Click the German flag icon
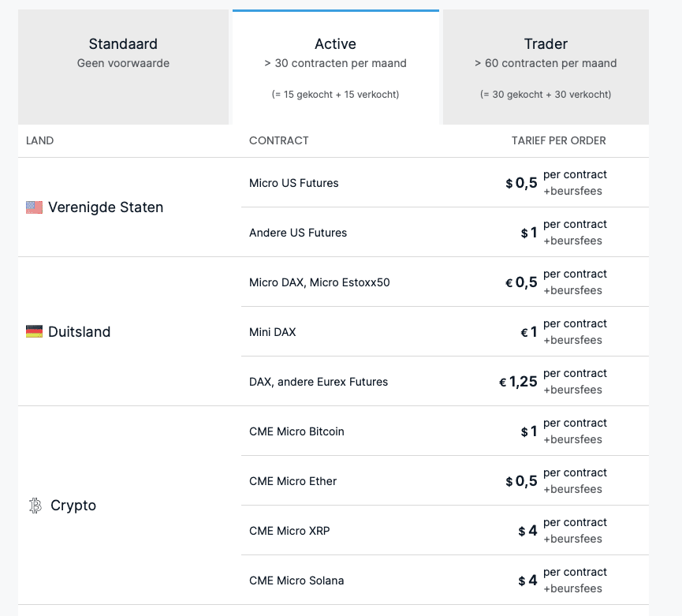Screen dimensions: 682x616 point(34,332)
